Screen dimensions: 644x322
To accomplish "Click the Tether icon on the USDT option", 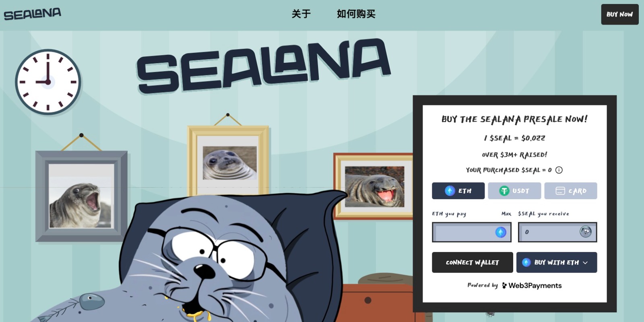I will tap(504, 191).
